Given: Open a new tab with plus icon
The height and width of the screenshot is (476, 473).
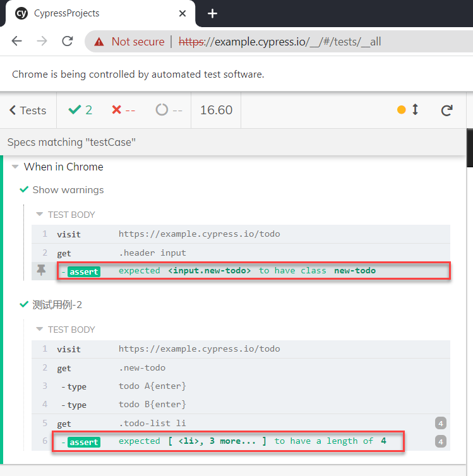Looking at the screenshot, I should [212, 13].
